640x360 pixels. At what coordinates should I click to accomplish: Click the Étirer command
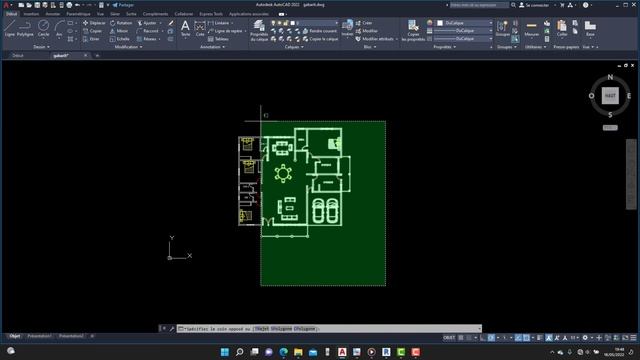point(91,39)
